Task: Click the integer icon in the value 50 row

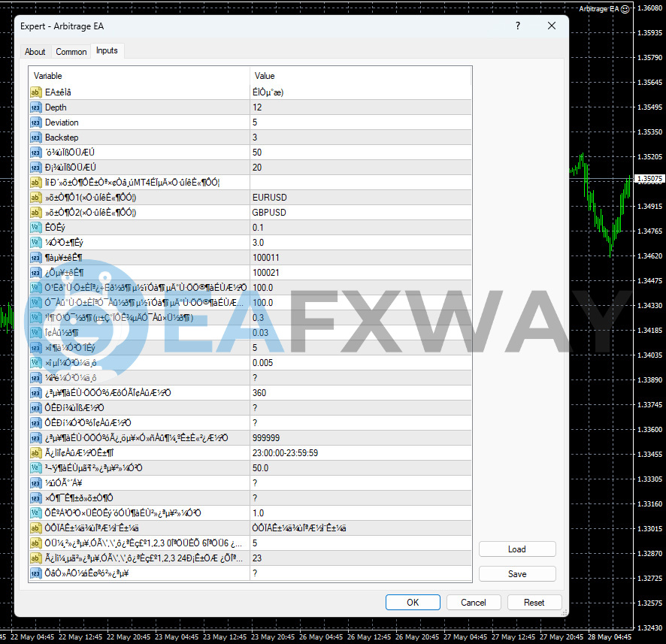Action: (x=35, y=153)
